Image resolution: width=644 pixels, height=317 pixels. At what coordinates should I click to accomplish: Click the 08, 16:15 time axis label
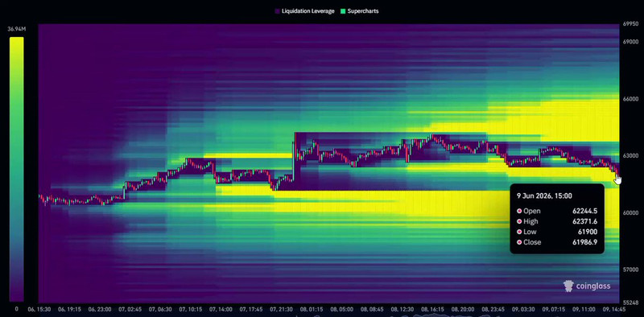pyautogui.click(x=432, y=309)
